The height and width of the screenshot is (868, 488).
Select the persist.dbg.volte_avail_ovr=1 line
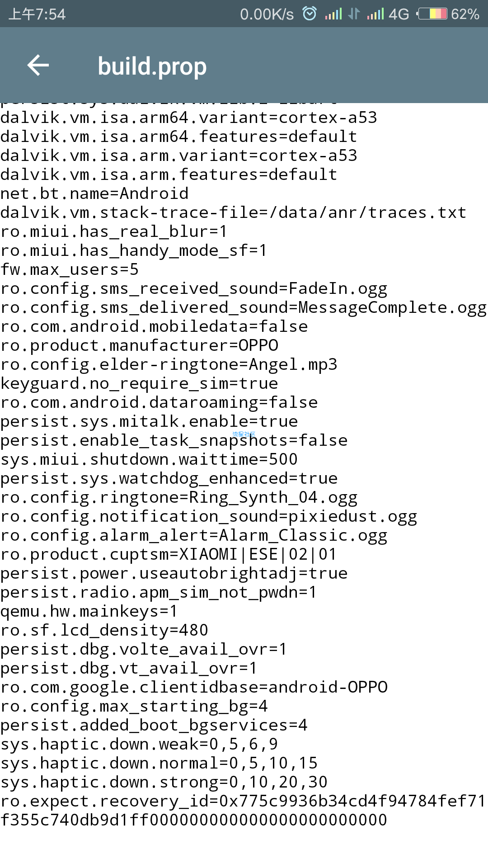coord(144,649)
